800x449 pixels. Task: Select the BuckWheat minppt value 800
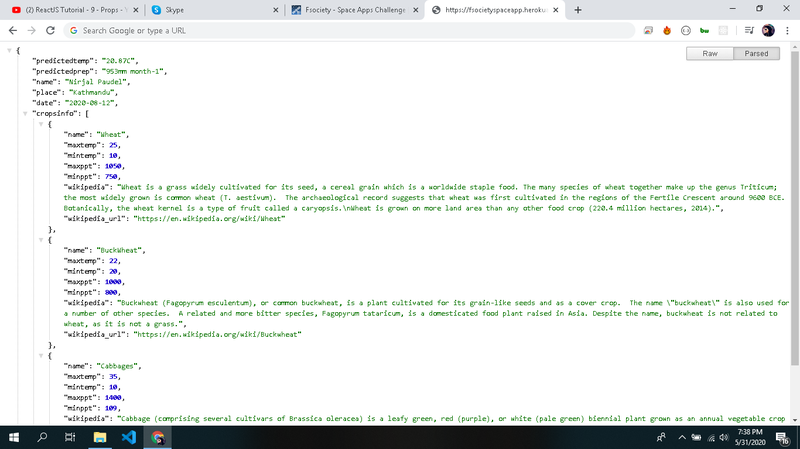click(x=111, y=292)
